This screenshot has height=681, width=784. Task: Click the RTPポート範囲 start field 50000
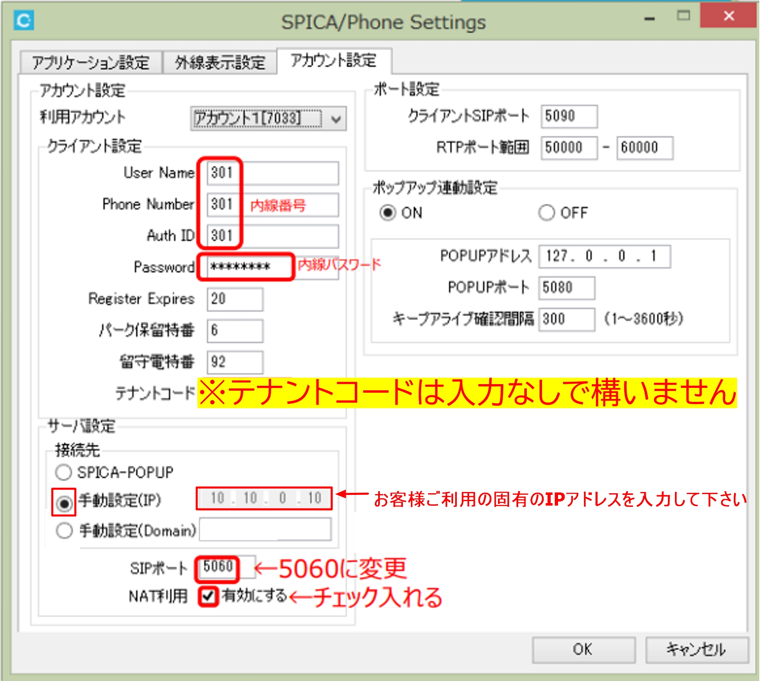[569, 148]
